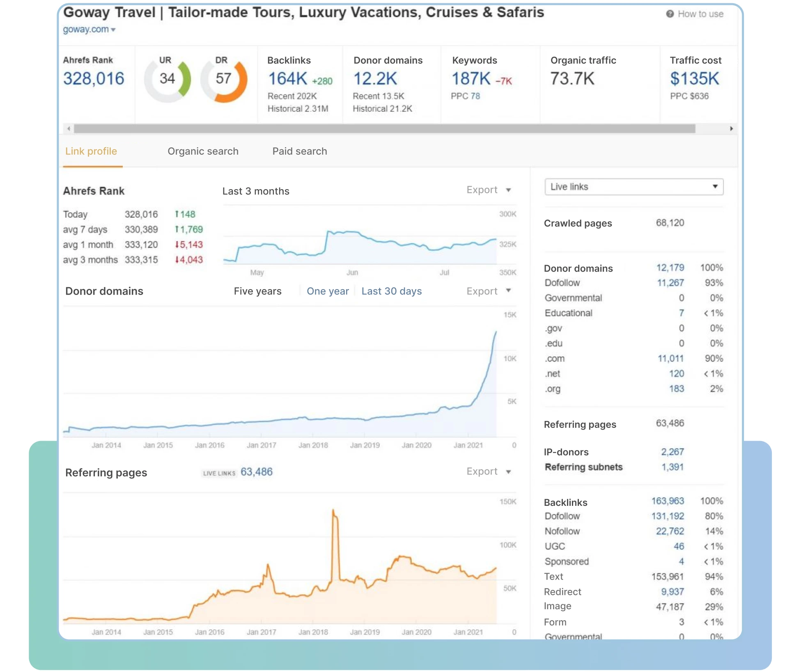Click the Text backlinks value 153,961

[x=668, y=577]
